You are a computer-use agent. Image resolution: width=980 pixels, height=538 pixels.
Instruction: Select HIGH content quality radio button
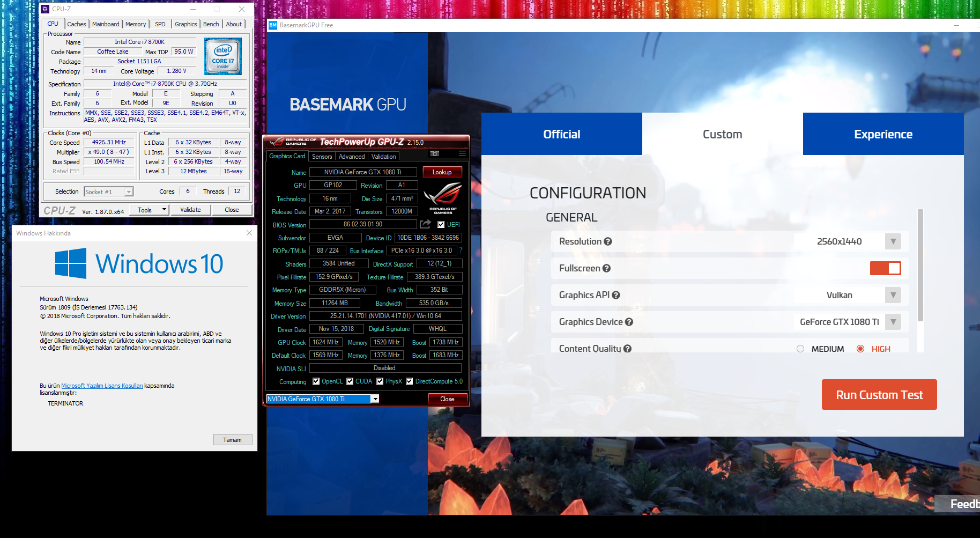[x=860, y=349]
